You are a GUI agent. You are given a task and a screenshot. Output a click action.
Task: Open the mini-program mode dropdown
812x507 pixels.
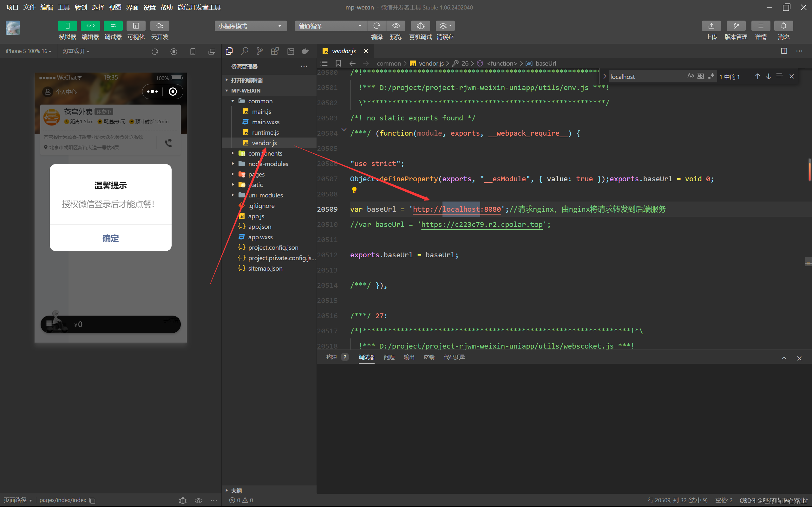coord(250,26)
